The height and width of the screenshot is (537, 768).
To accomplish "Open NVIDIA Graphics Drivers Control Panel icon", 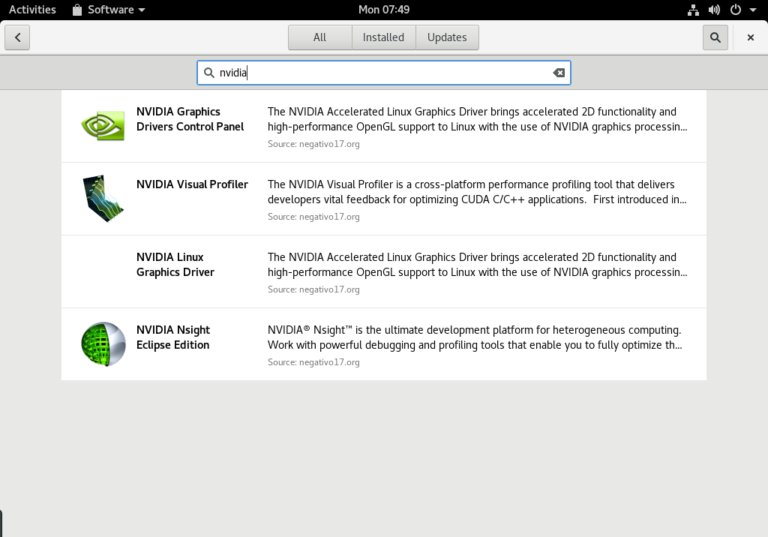I will pos(103,126).
